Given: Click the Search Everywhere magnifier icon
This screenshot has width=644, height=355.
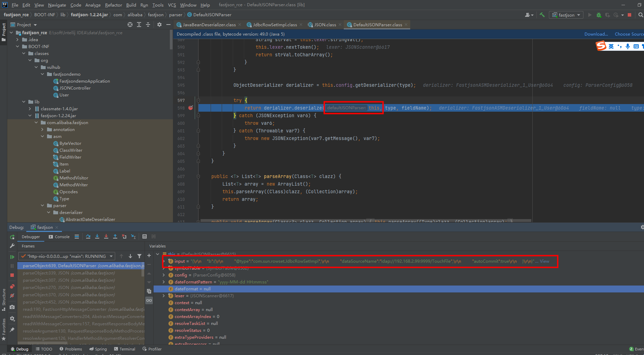Looking at the screenshot, I should (641, 15).
